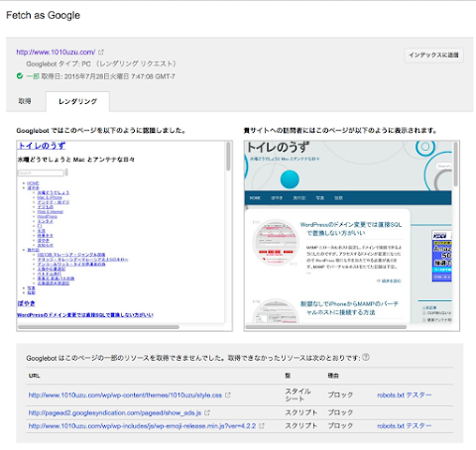Click ブロック reason in the show_ads.js row
This screenshot has height=450, width=476.
(x=340, y=412)
